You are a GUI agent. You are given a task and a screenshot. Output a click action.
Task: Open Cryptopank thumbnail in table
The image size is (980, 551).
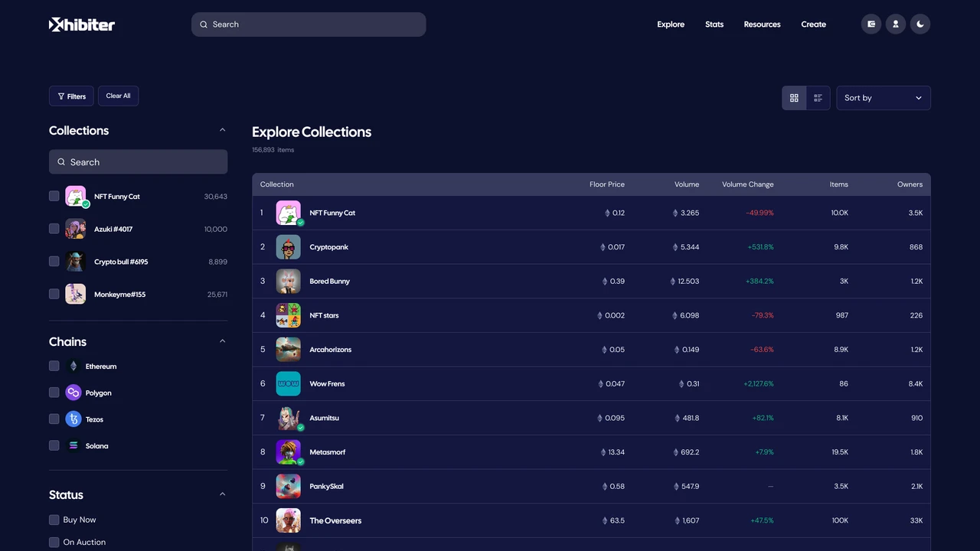coord(289,247)
